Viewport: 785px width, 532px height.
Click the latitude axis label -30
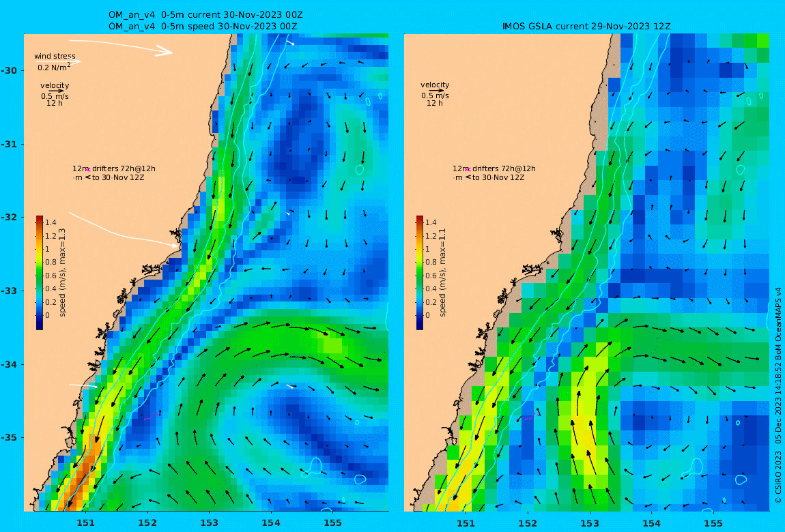[x=9, y=70]
